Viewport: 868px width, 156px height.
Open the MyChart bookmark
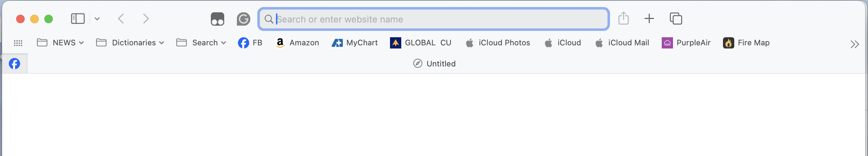click(355, 43)
